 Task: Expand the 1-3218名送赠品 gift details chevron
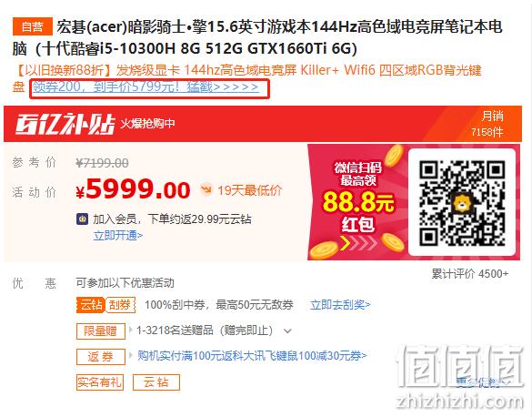287,331
